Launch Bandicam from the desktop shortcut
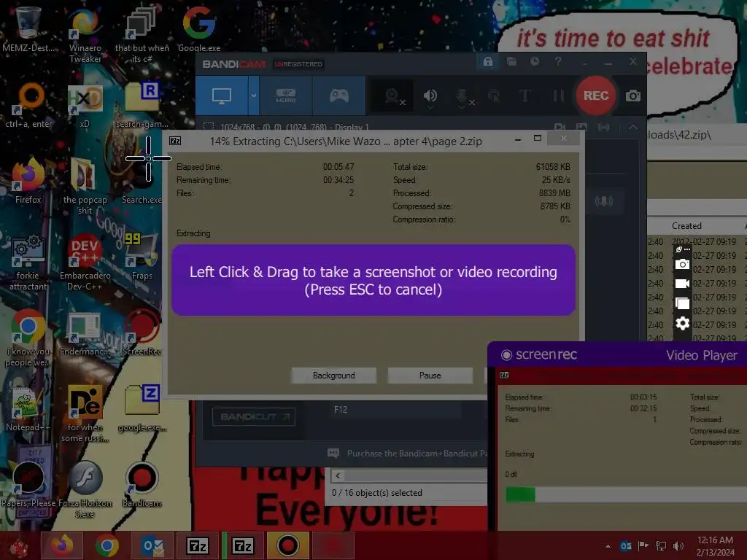 [x=142, y=484]
